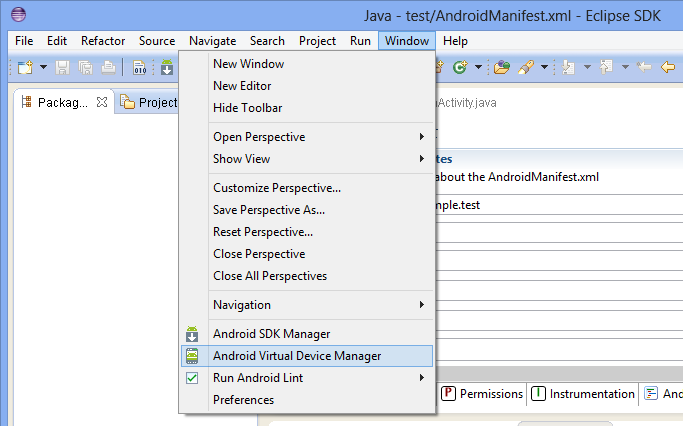Click the Android SDK Manager toolbar icon
The image size is (683, 426).
click(167, 68)
